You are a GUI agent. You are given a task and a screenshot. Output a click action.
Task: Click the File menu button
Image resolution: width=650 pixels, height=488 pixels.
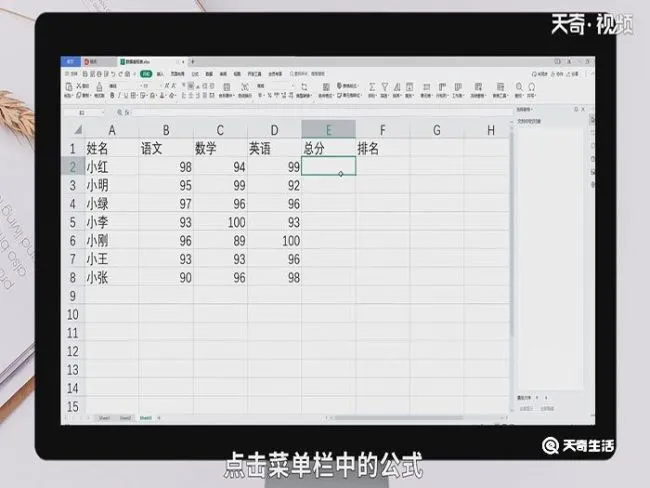tap(71, 74)
